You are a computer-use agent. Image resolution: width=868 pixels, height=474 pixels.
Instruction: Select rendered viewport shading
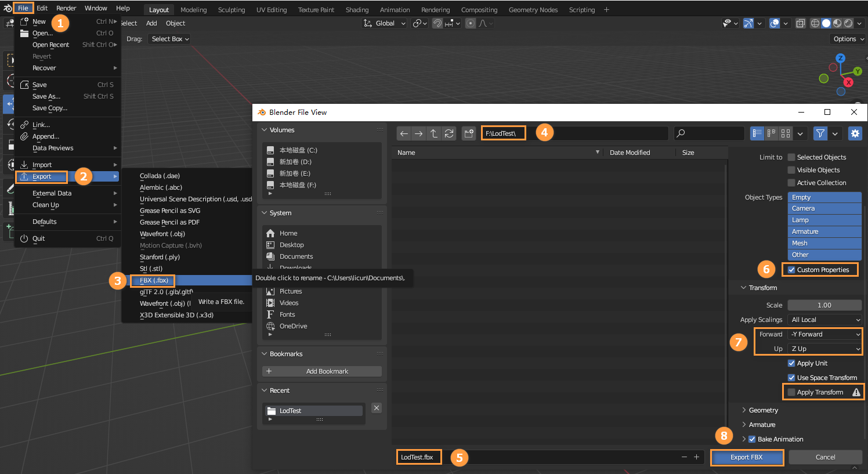point(848,23)
